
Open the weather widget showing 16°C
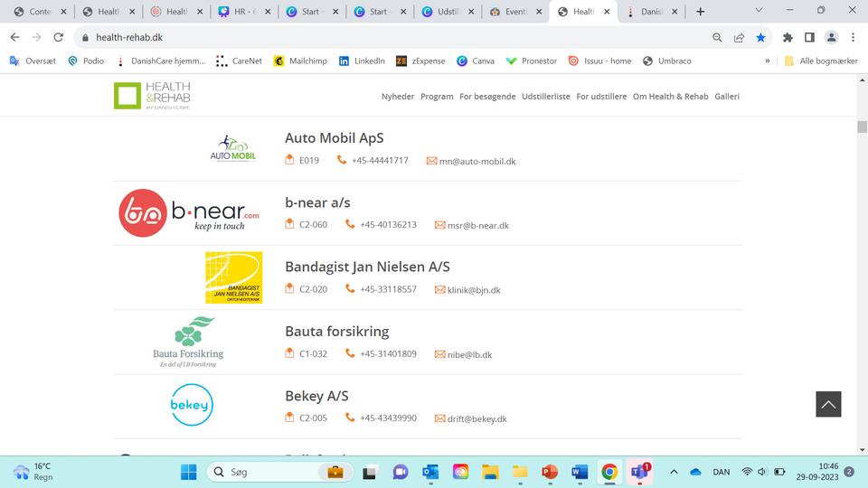[x=33, y=472]
